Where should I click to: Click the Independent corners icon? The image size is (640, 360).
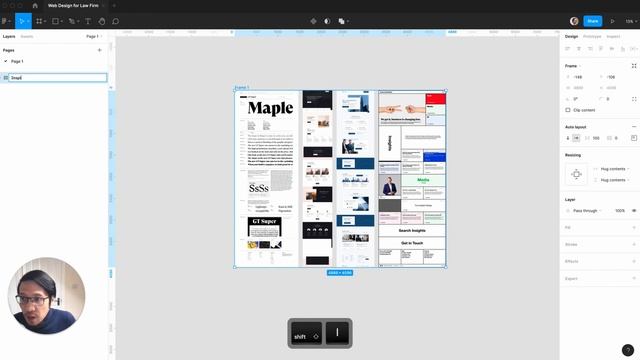634,99
